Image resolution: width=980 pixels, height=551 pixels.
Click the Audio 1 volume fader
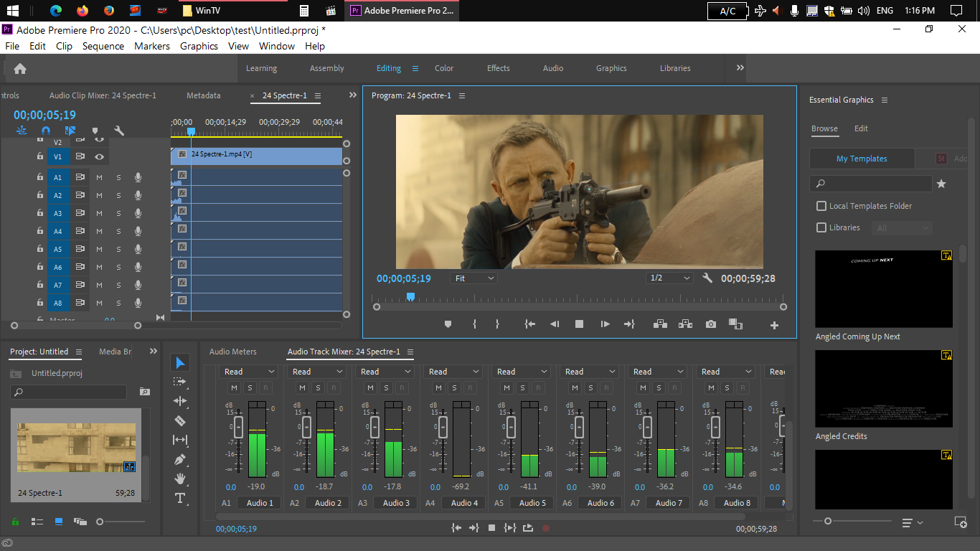click(239, 428)
